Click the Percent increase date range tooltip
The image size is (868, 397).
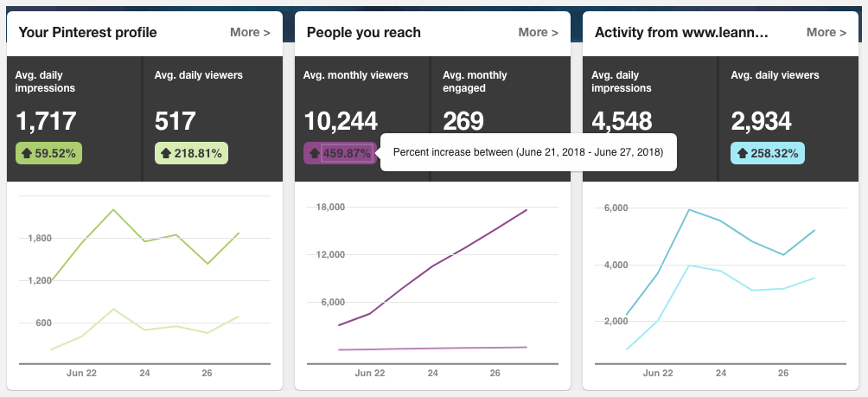(528, 152)
